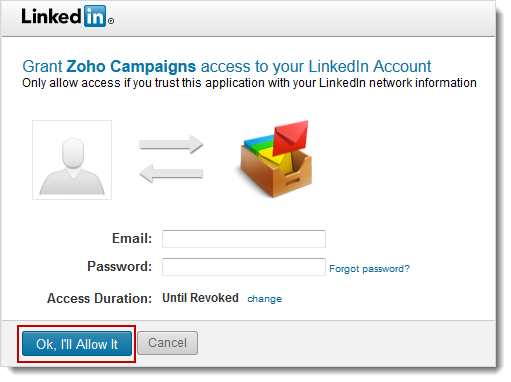Cancel the access grant request
Viewport: 511px width, 382px height.
coord(167,343)
